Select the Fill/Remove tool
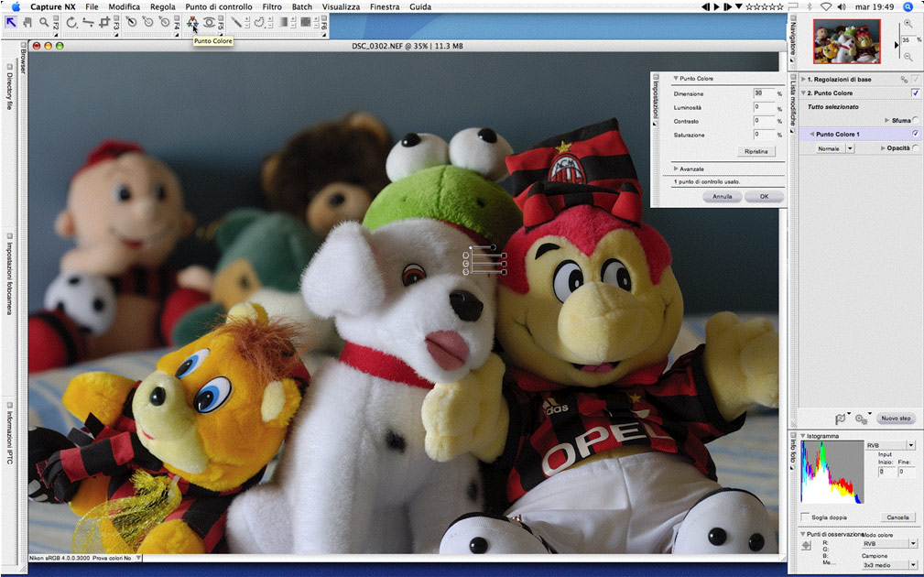Viewport: 924px width, 577px height. click(306, 23)
